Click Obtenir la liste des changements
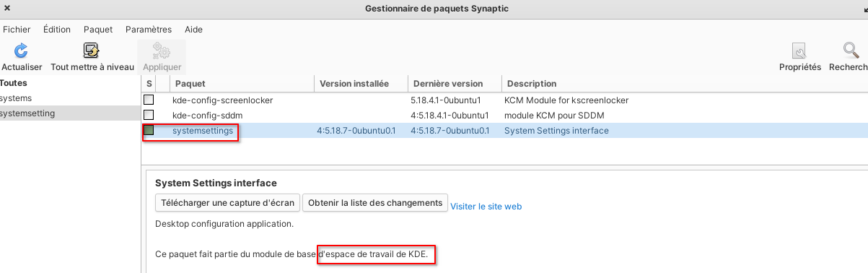 click(x=375, y=203)
